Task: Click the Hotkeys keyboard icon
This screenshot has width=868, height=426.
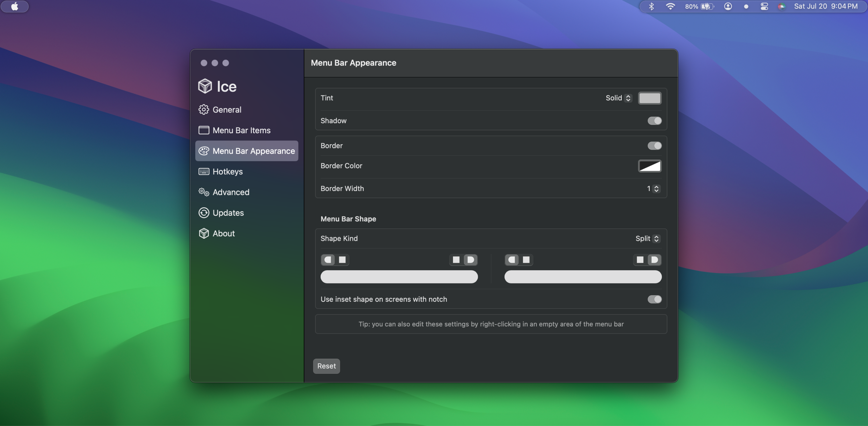Action: click(203, 171)
